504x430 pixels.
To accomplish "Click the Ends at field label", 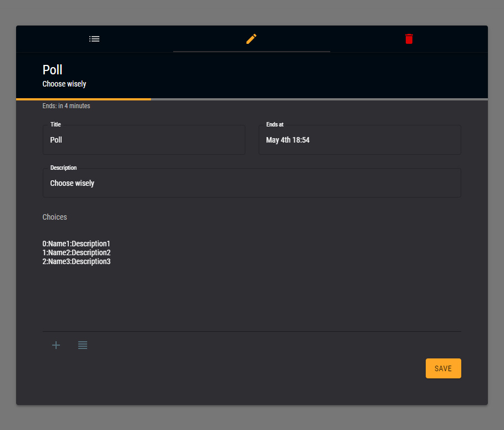I will [275, 125].
